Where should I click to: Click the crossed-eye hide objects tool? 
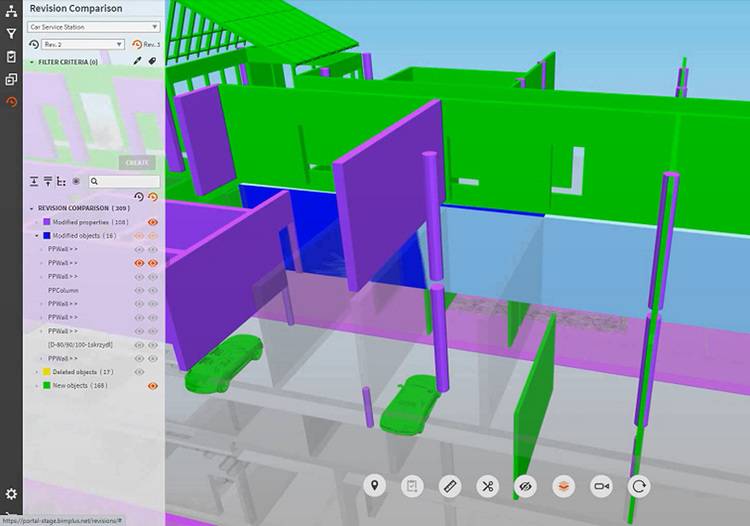[525, 487]
